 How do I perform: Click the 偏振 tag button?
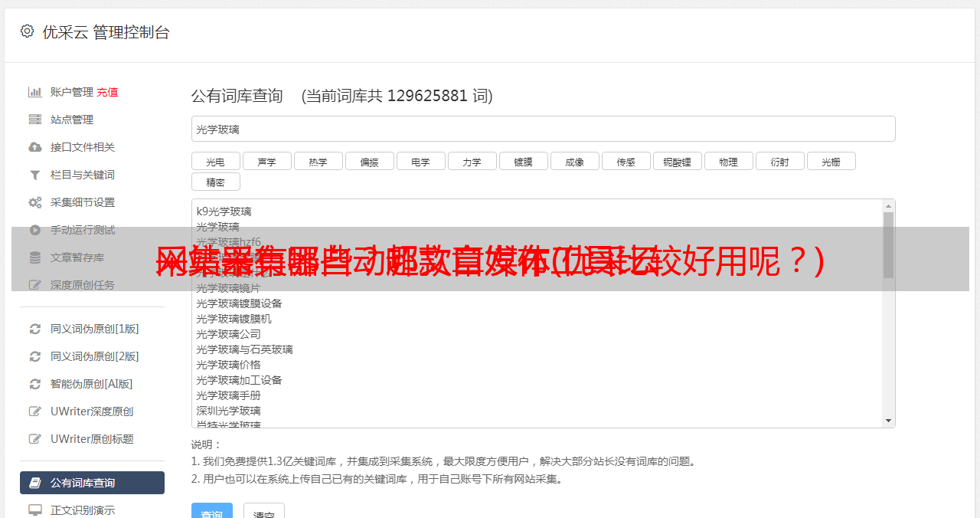pos(370,162)
